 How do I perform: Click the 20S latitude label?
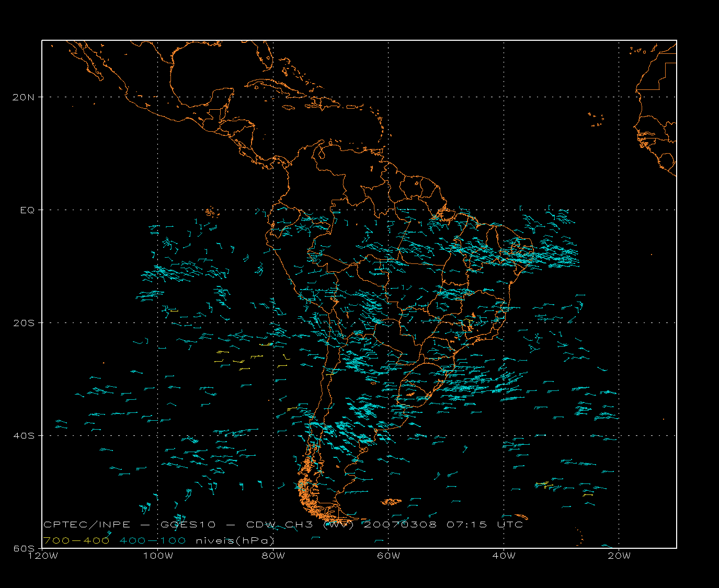[x=25, y=322]
